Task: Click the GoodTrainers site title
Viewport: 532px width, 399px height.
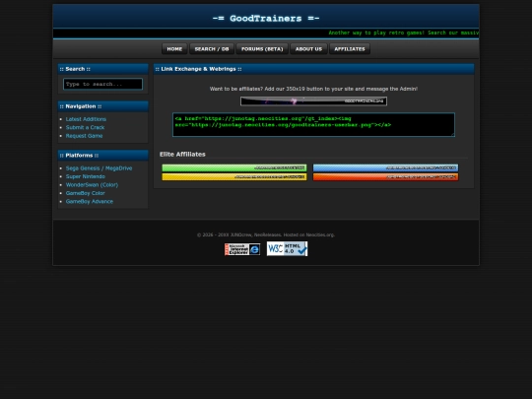Action: (266, 19)
